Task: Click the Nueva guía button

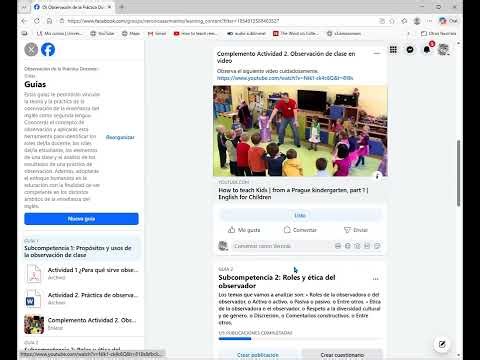Action: (81, 219)
